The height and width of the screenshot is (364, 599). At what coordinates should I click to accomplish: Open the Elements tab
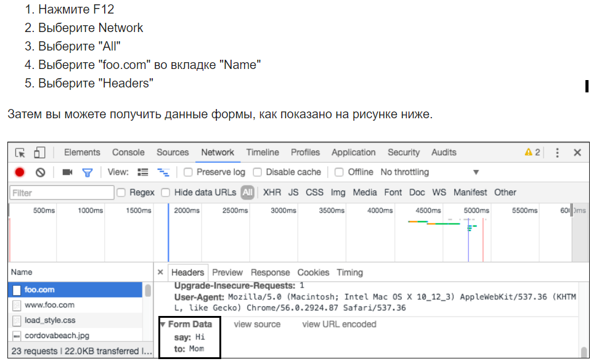82,152
